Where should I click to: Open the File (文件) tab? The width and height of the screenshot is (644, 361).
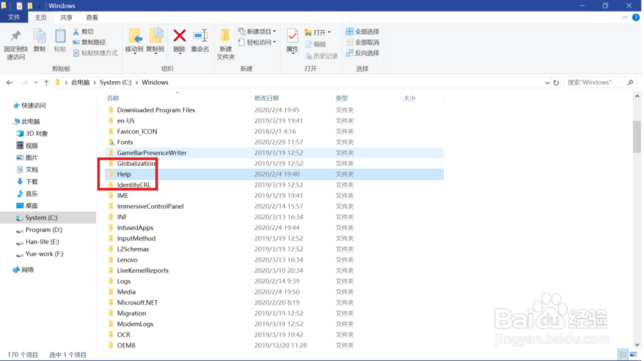[14, 17]
